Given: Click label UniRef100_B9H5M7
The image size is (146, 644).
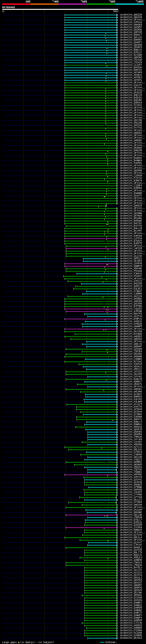Looking at the screenshot, I should 131,40.
